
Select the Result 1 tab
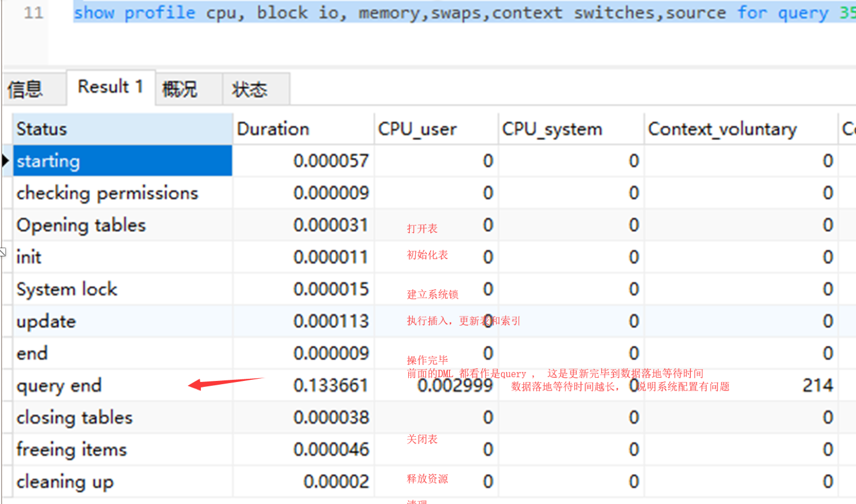click(x=111, y=87)
